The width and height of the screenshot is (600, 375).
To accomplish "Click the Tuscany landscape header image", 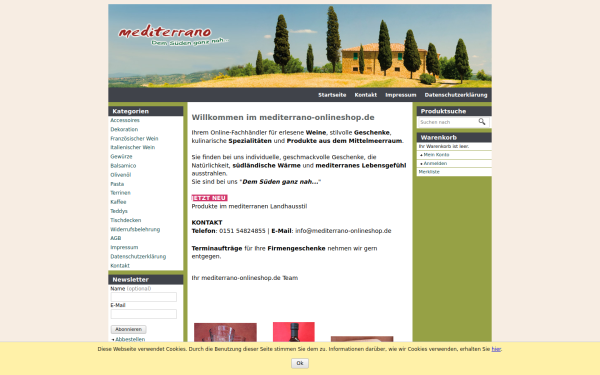I will 300,46.
